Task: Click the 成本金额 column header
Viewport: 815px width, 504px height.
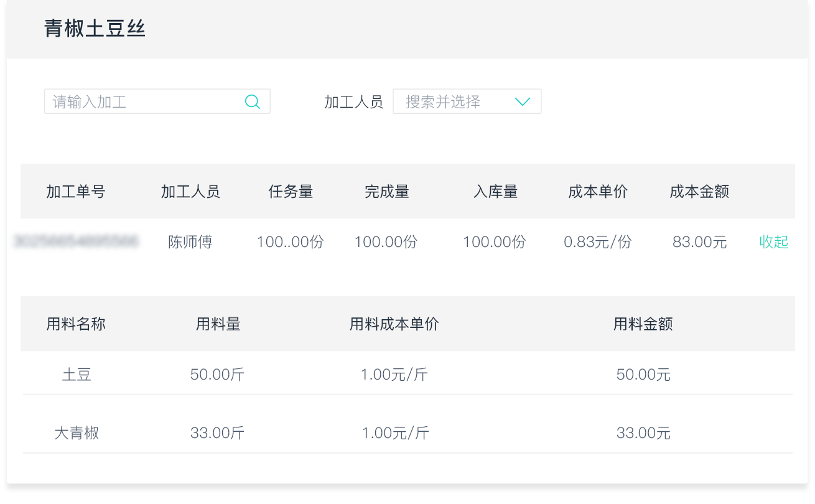Action: [x=699, y=192]
